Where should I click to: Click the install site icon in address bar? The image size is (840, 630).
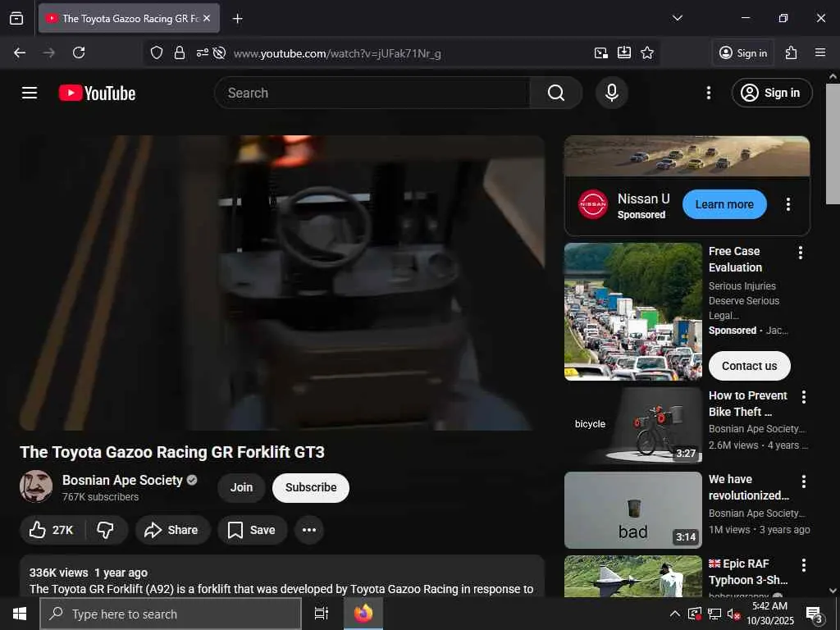coord(624,52)
